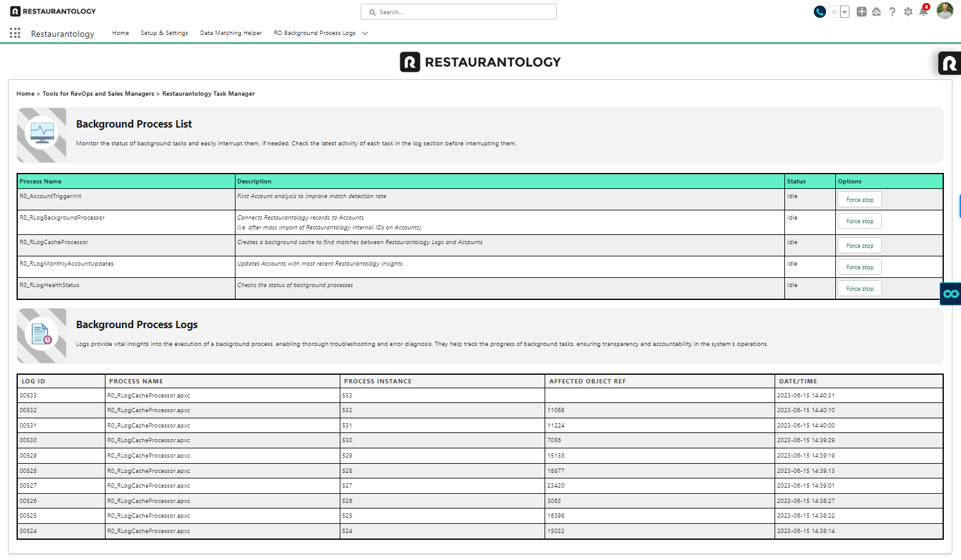This screenshot has height=560, width=961.
Task: Open the Setup gear icon
Action: click(908, 12)
